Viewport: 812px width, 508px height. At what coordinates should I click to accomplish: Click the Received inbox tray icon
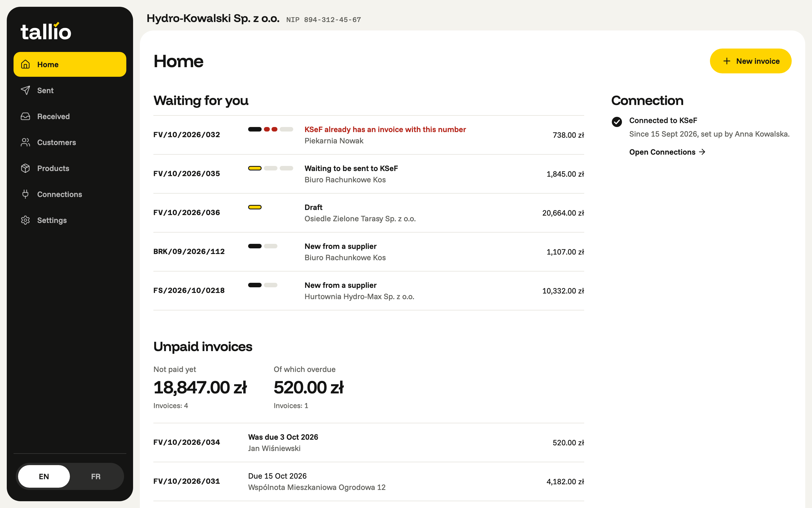25,116
